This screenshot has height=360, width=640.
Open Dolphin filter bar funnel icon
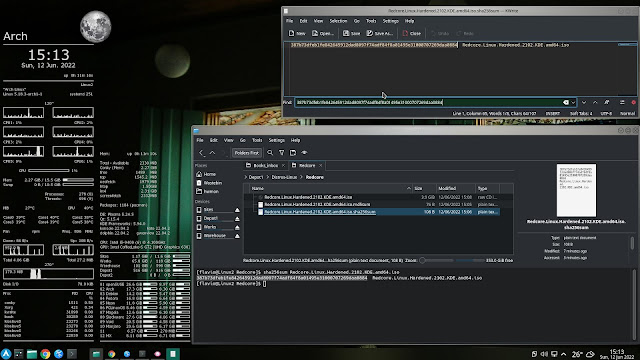tap(282, 153)
